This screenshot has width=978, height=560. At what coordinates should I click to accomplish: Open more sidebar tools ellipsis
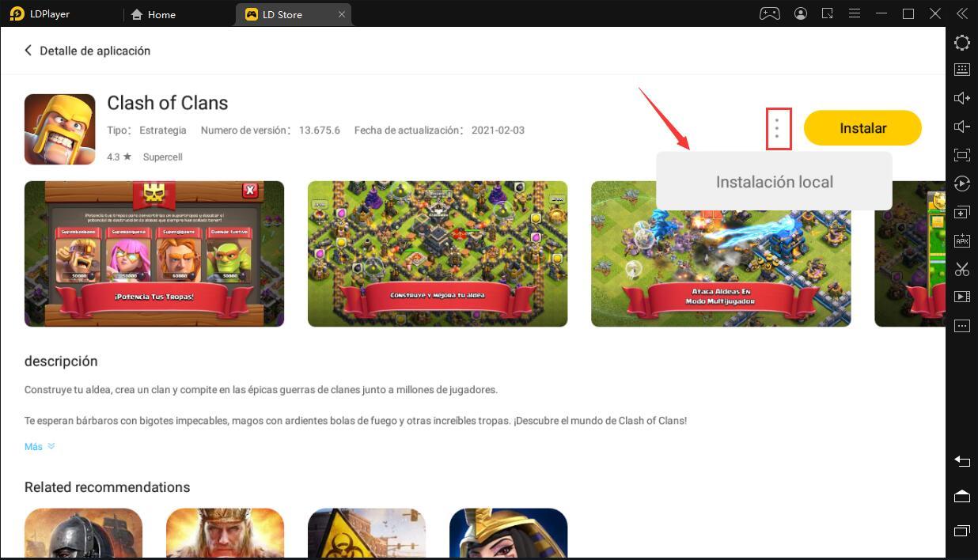tap(962, 325)
